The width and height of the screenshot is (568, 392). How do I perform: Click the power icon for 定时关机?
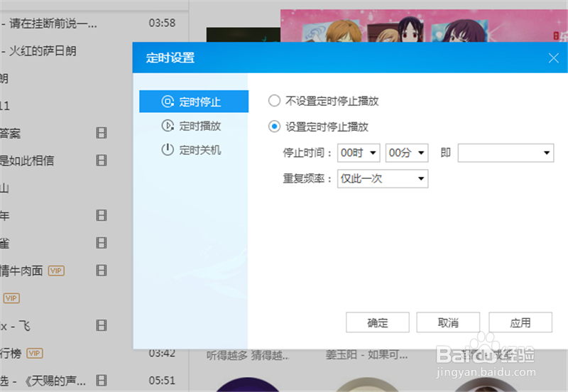[x=168, y=150]
